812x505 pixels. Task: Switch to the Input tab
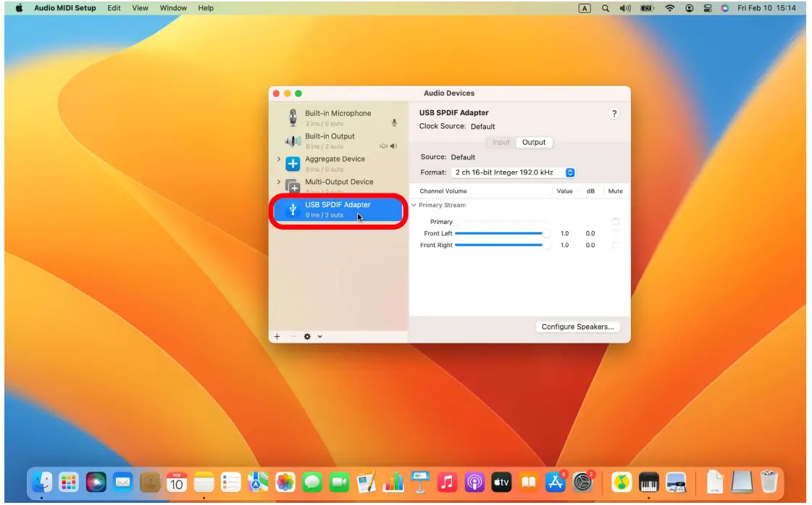(x=501, y=143)
